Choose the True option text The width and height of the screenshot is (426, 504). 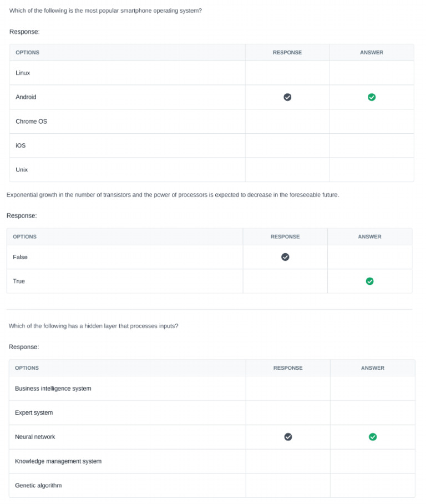[x=19, y=281]
